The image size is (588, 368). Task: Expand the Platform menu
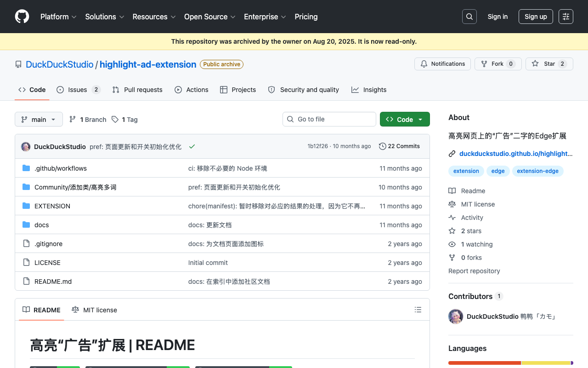(x=58, y=17)
